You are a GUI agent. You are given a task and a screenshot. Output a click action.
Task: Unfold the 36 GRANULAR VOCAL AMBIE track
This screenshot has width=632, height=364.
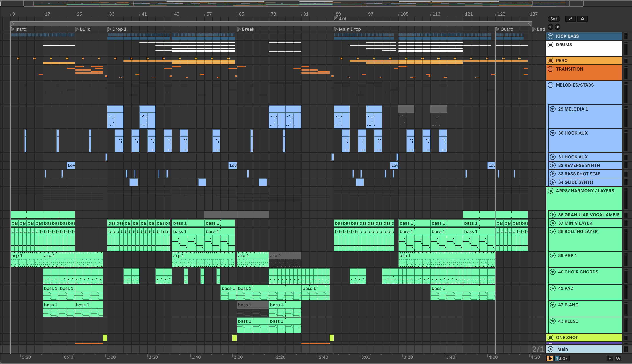pyautogui.click(x=553, y=215)
